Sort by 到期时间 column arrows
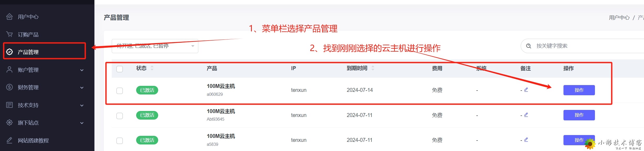 [373, 68]
